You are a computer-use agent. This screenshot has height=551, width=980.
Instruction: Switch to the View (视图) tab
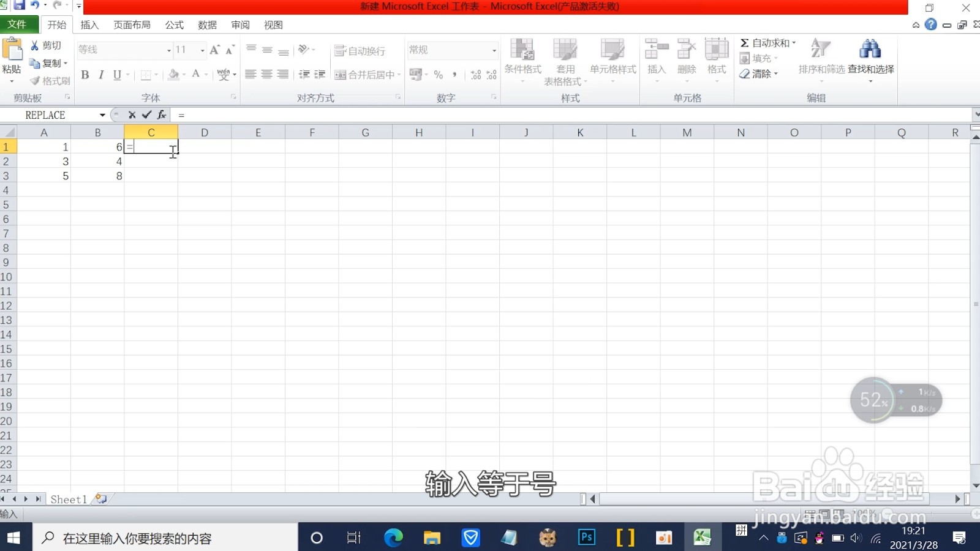pos(273,25)
